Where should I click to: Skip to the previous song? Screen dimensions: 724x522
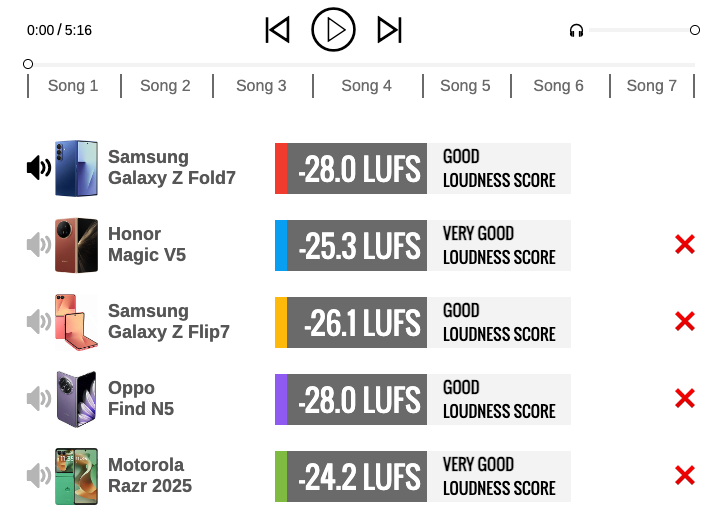278,30
